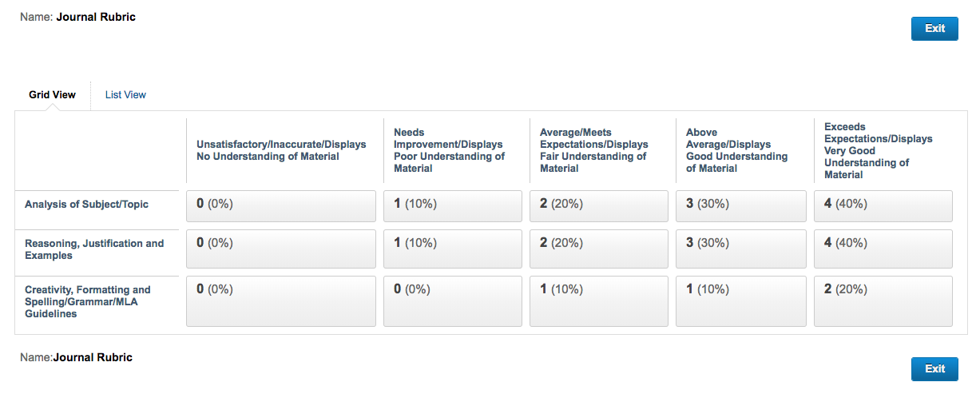Click the bottom Exit button
The image size is (980, 394).
coord(934,368)
